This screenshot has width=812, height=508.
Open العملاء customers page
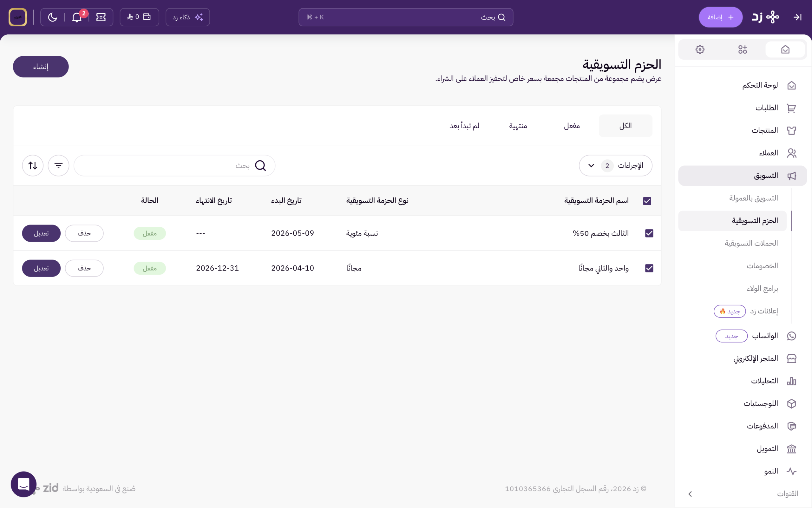point(743,153)
